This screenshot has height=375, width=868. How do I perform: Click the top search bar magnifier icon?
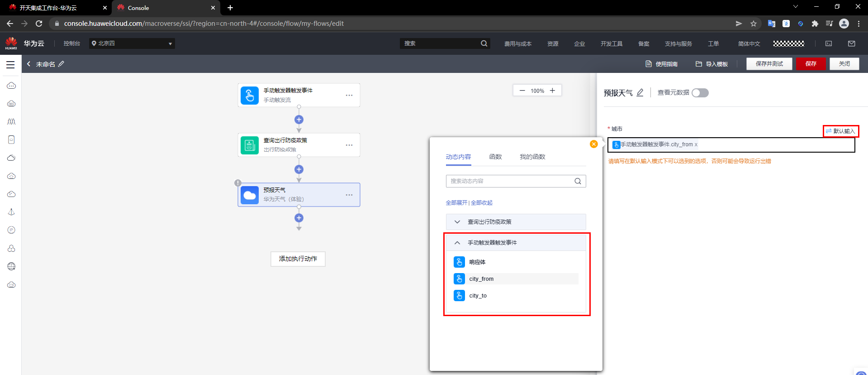(484, 43)
